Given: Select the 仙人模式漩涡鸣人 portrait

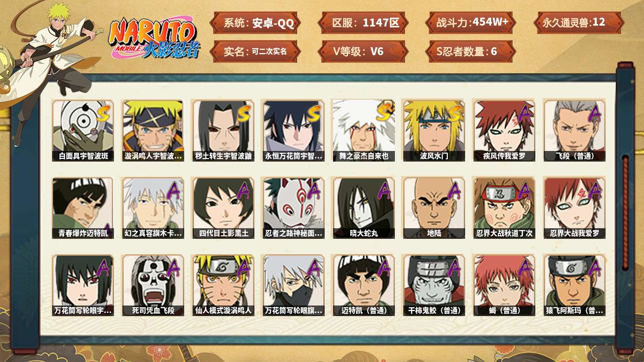Looking at the screenshot, I should click(223, 285).
